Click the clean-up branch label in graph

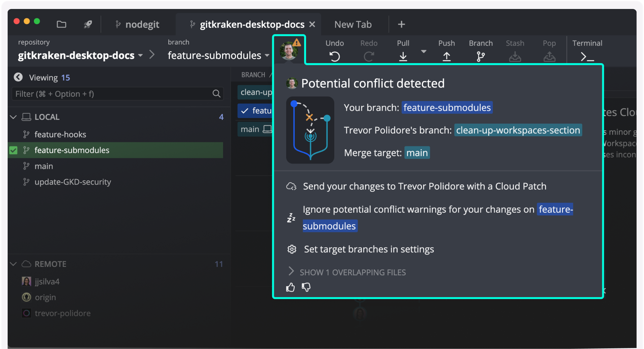pos(255,92)
